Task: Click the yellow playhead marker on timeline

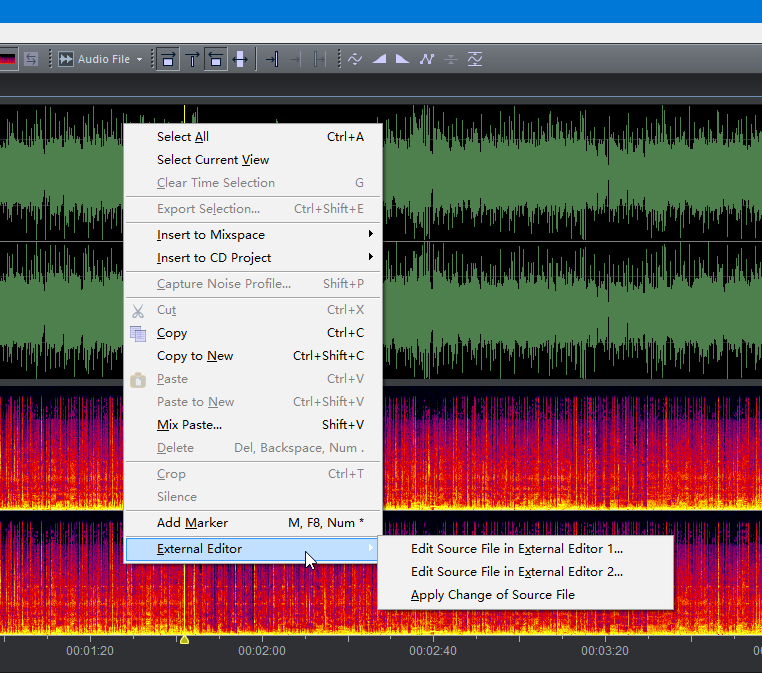Action: [184, 638]
